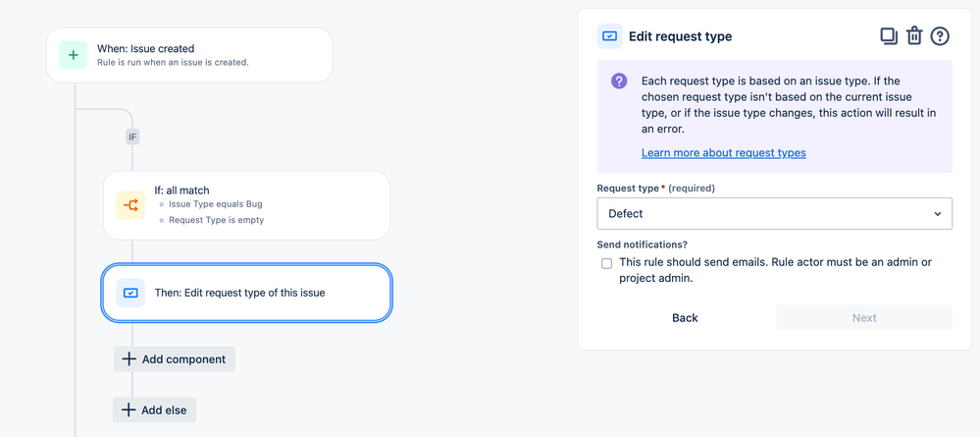Click the Add else button

click(x=154, y=410)
